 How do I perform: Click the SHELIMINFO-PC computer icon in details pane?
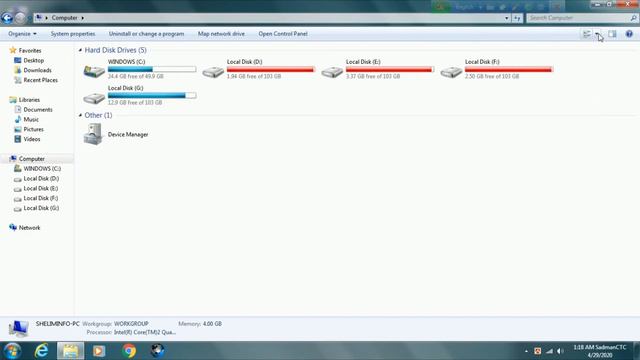tap(18, 328)
